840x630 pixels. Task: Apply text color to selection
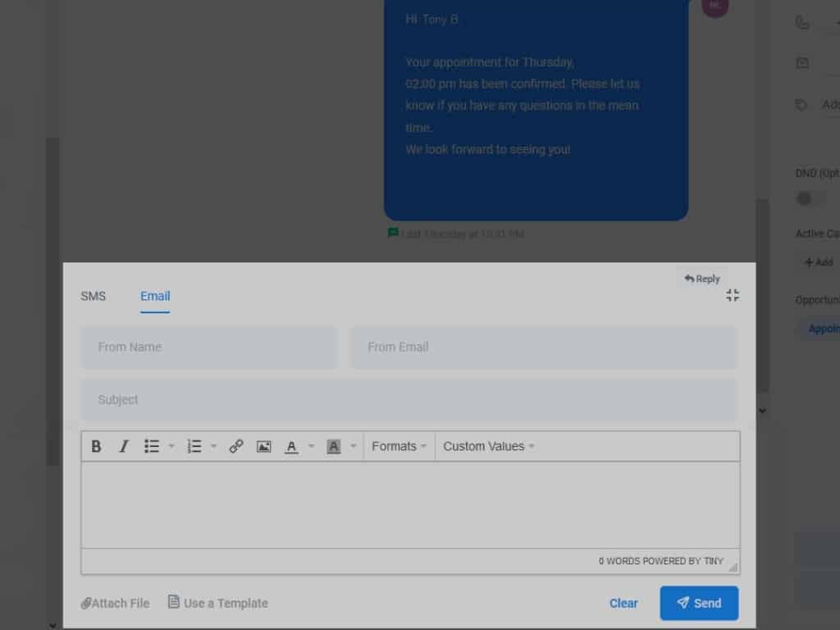pos(291,446)
